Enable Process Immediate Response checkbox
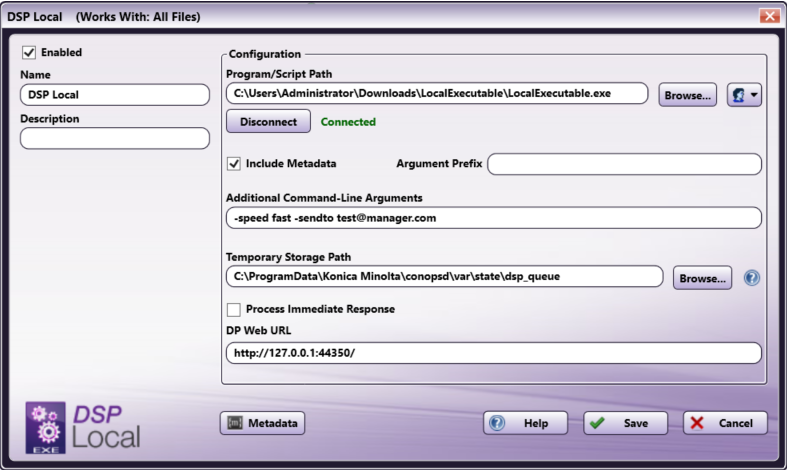This screenshot has height=470, width=787. click(x=234, y=309)
